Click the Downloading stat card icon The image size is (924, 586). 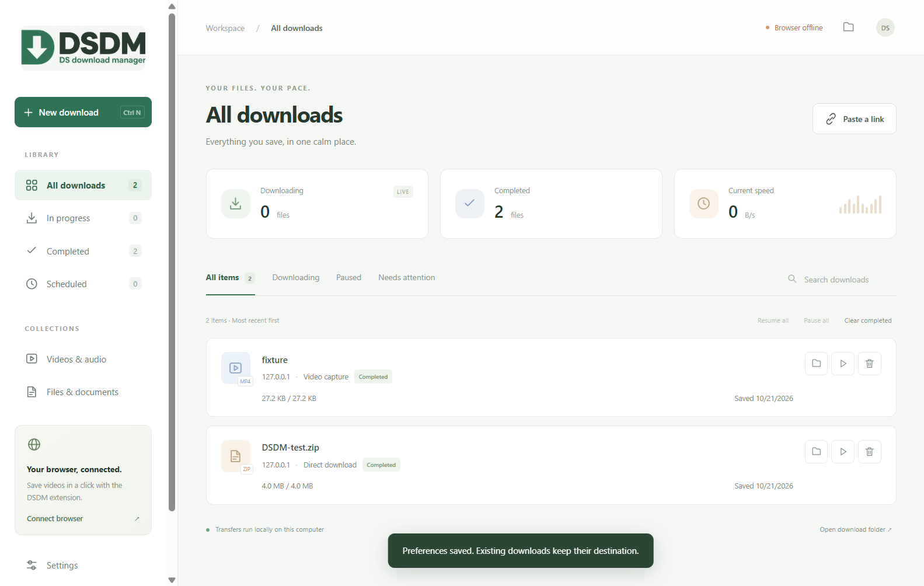point(236,204)
